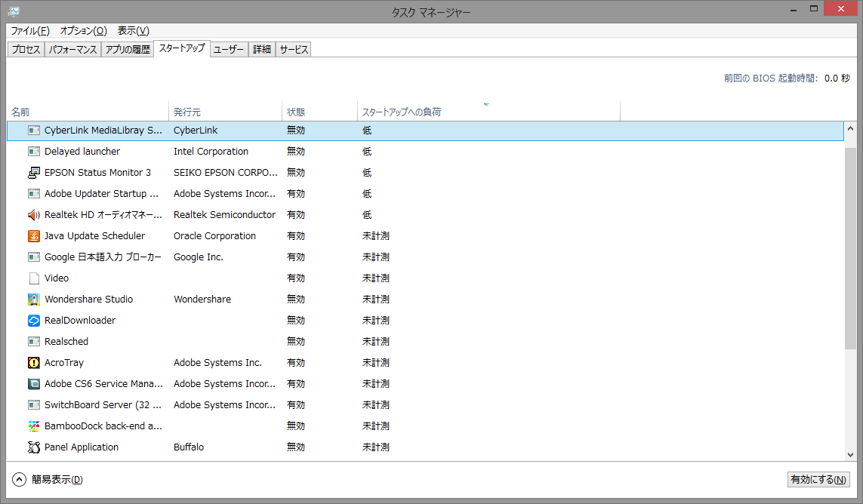The image size is (863, 504).
Task: Collapse to simple view with 簡易表示 arrow
Action: 19,480
